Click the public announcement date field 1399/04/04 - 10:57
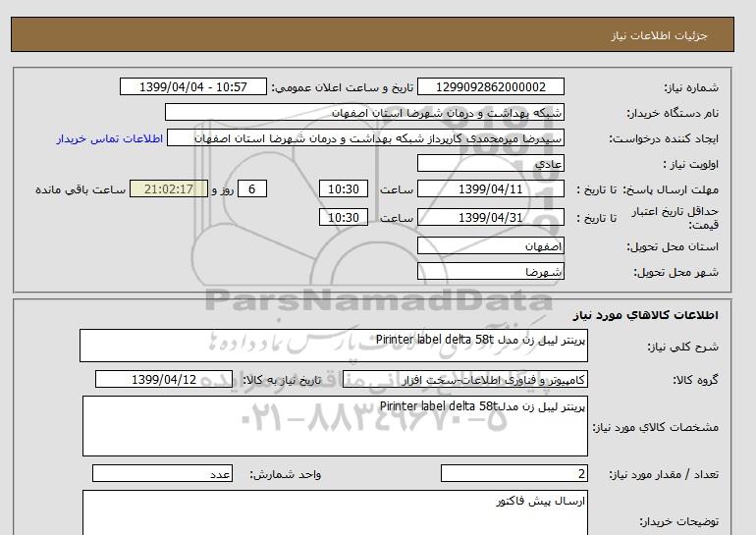 coord(192,86)
